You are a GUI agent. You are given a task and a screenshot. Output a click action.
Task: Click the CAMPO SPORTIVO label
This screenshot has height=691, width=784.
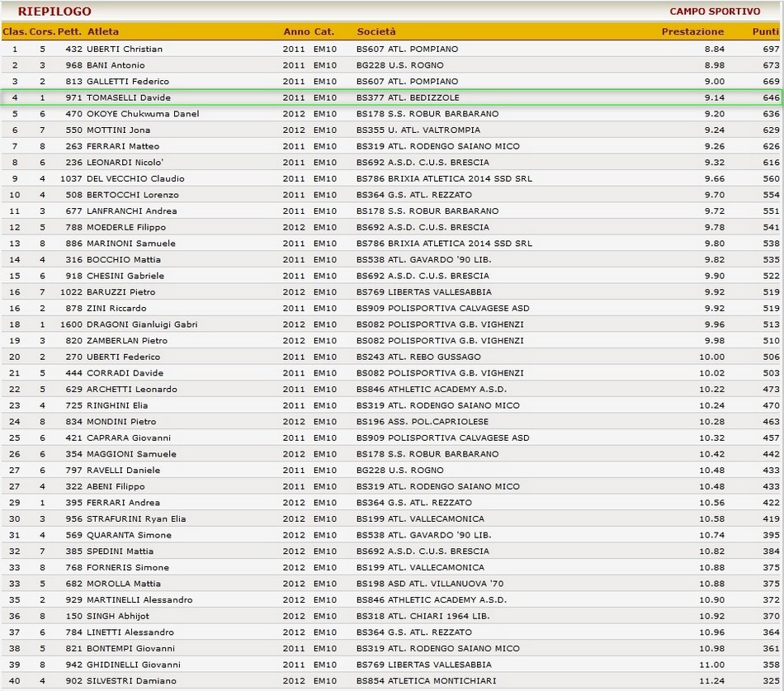715,11
